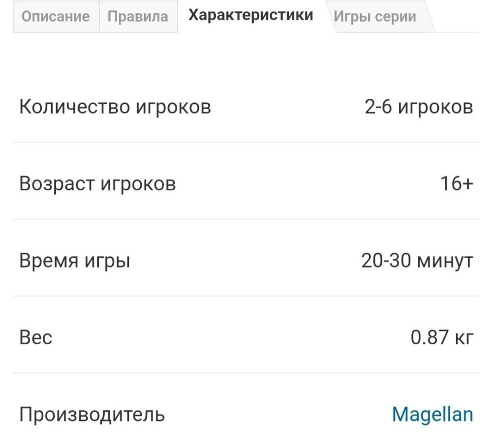492x448 pixels.
Task: Click the 2-6 игроков value
Action: tap(419, 107)
